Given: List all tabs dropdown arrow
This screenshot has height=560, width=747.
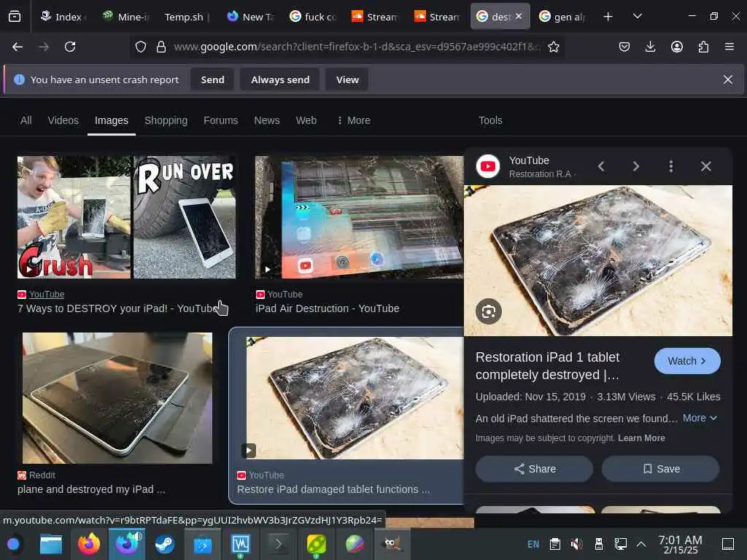Looking at the screenshot, I should (637, 17).
